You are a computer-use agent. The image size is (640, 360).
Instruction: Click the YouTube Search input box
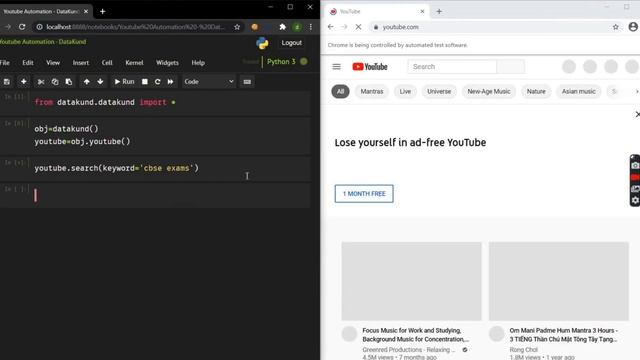coord(452,67)
